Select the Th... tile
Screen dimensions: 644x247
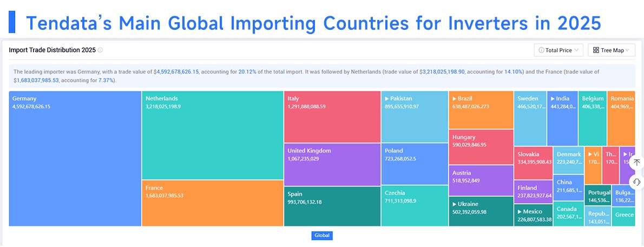[x=610, y=165]
